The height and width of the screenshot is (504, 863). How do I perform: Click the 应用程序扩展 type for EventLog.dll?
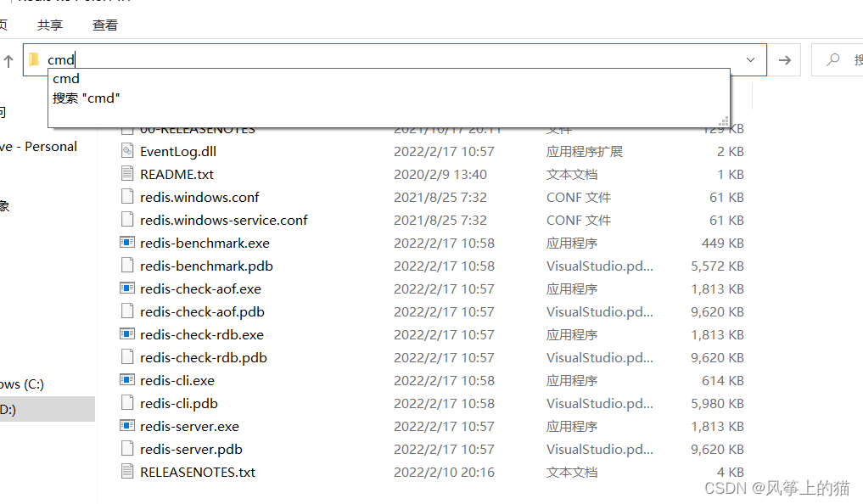click(585, 151)
